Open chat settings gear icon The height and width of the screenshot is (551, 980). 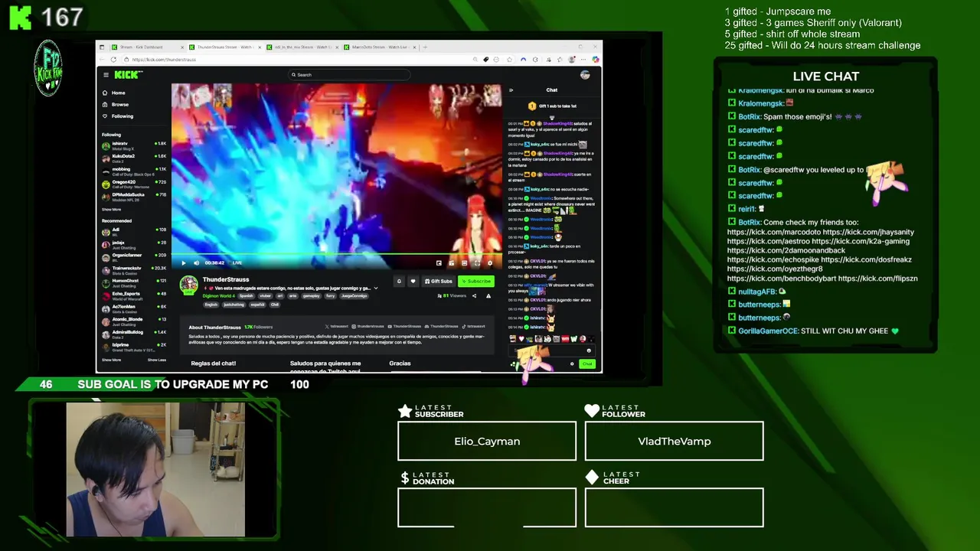[x=572, y=364]
